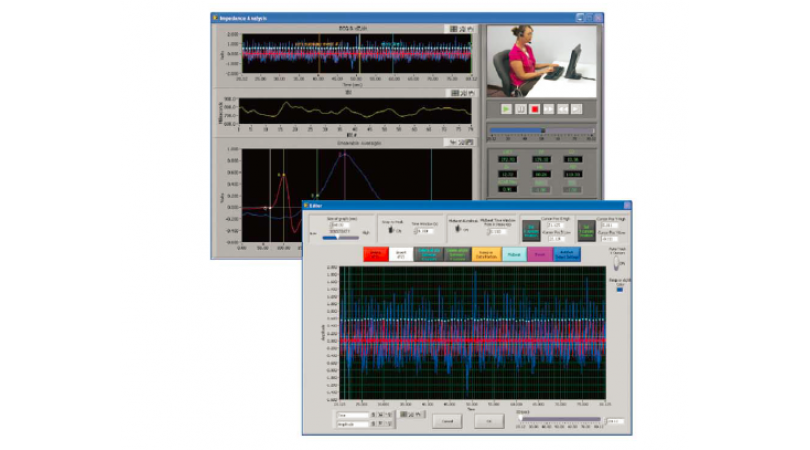Viewport: 810px width, 450px height.
Task: Select the zoom tool on top graph palette
Action: coord(461,28)
